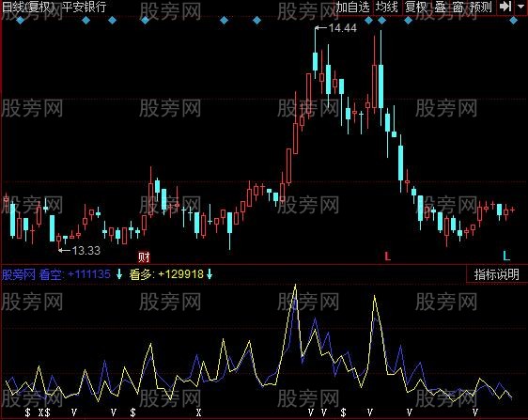
Task: Open the 预测 forecast button
Action: pyautogui.click(x=481, y=7)
